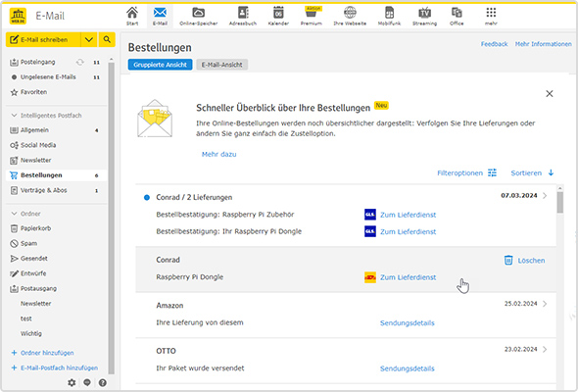Click the sidebar folder list scrollbar
This screenshot has height=392, width=578.
pyautogui.click(x=112, y=218)
